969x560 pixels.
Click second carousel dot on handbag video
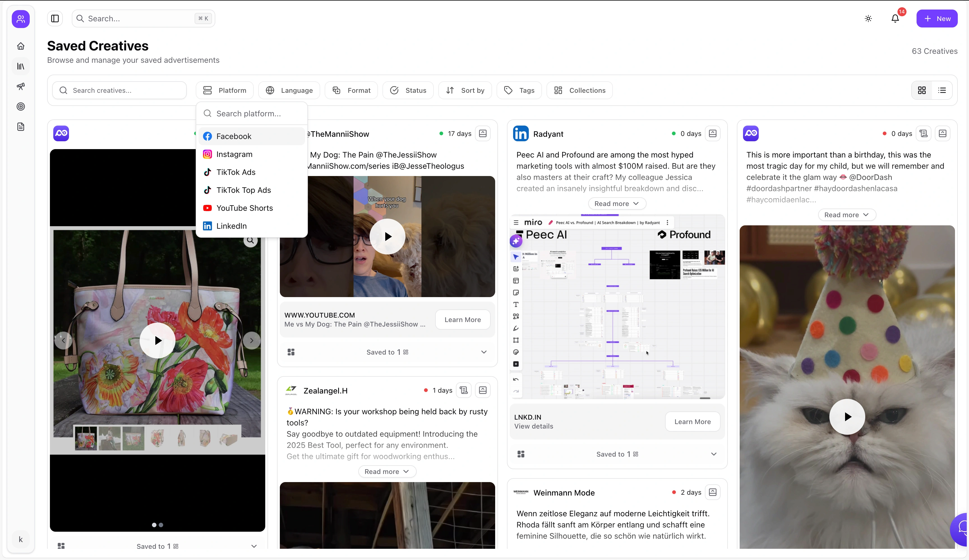pyautogui.click(x=161, y=525)
